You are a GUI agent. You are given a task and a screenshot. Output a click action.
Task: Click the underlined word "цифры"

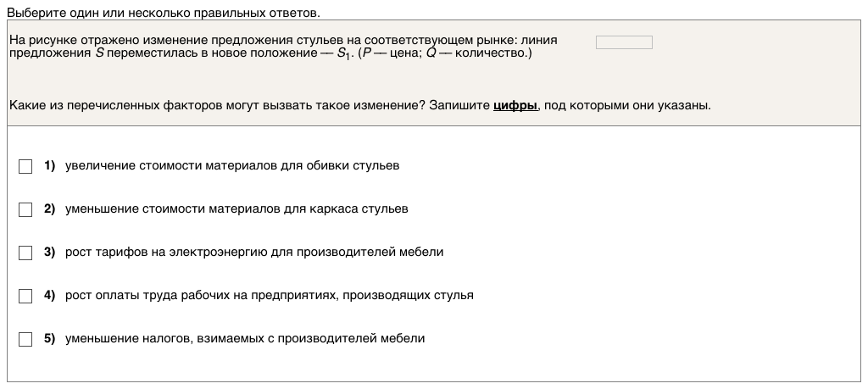tap(515, 106)
